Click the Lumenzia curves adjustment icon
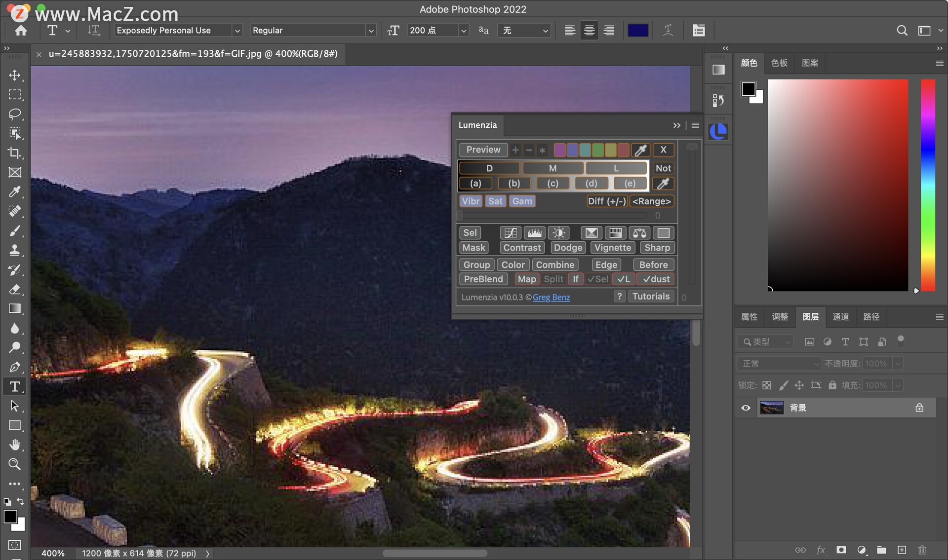 (x=510, y=233)
